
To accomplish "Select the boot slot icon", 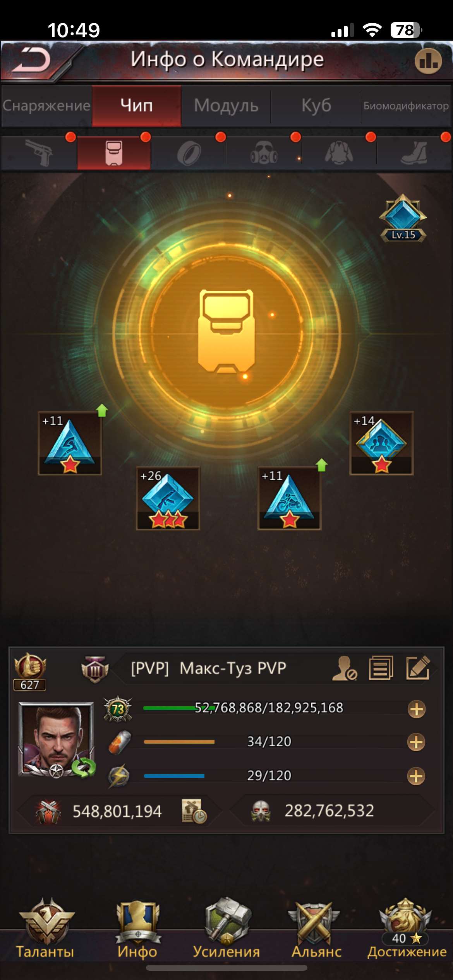I will point(414,153).
